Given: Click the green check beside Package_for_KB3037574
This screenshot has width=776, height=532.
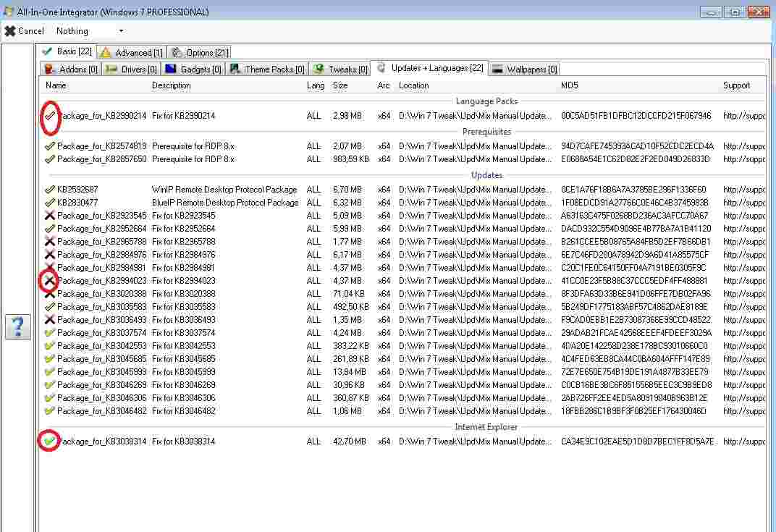Looking at the screenshot, I should click(x=49, y=333).
